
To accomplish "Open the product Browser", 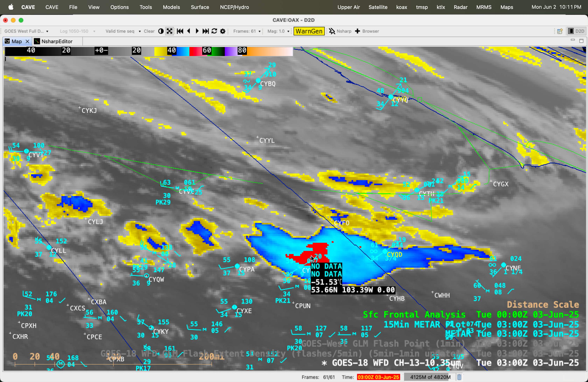I will click(367, 31).
